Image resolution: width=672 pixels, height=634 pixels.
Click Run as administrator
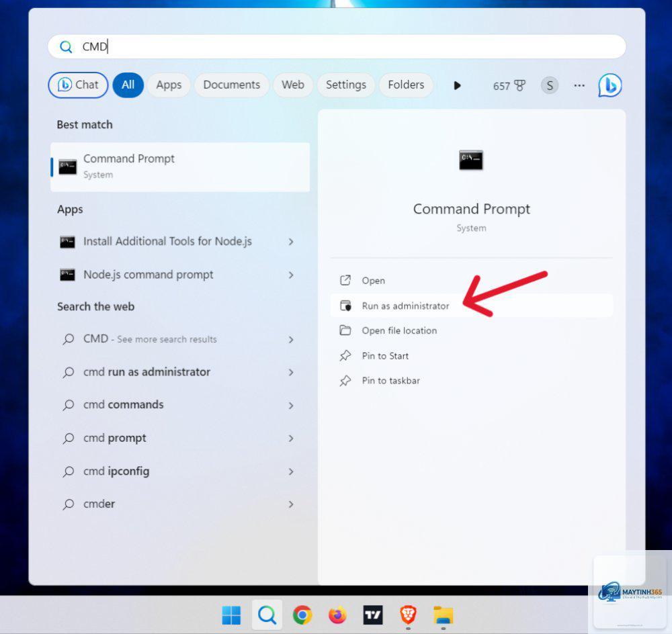point(472,306)
